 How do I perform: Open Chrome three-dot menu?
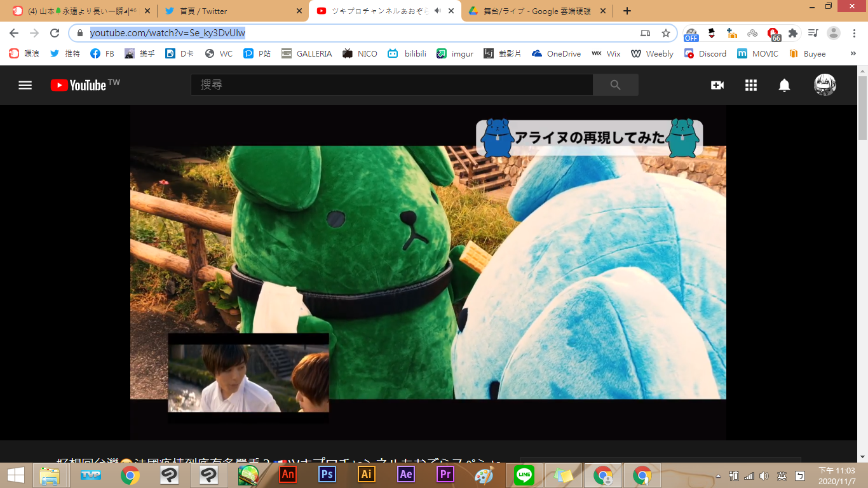point(854,33)
